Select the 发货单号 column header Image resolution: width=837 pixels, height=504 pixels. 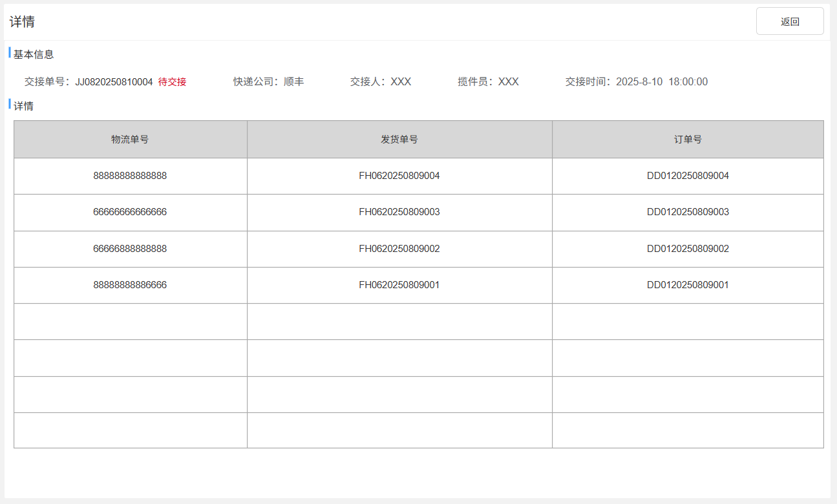pos(399,139)
